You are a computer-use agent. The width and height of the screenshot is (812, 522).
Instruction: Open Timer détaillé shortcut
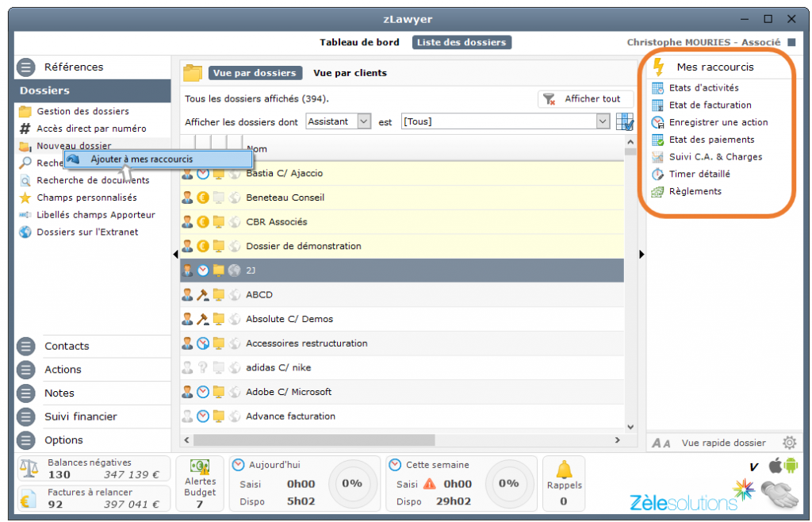pyautogui.click(x=699, y=174)
